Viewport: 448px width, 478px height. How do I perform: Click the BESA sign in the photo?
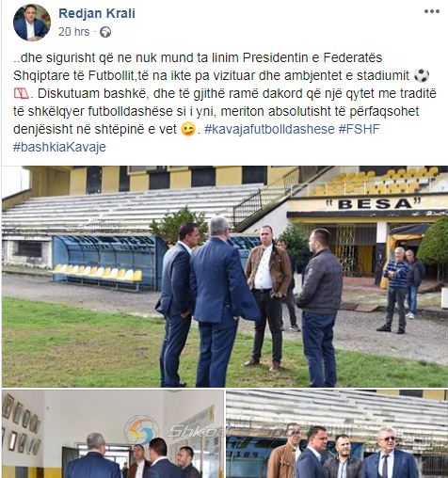[373, 204]
